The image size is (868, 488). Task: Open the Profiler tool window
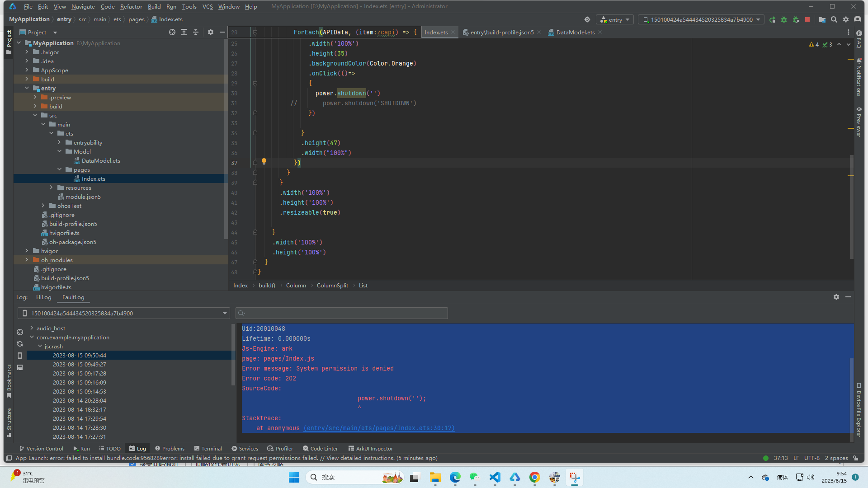280,448
